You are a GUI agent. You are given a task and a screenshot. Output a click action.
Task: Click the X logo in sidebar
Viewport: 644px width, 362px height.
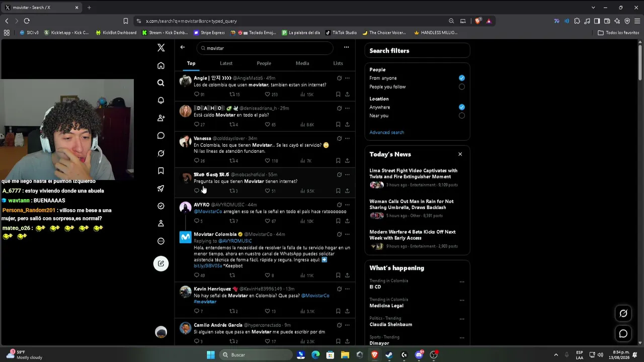point(161,48)
